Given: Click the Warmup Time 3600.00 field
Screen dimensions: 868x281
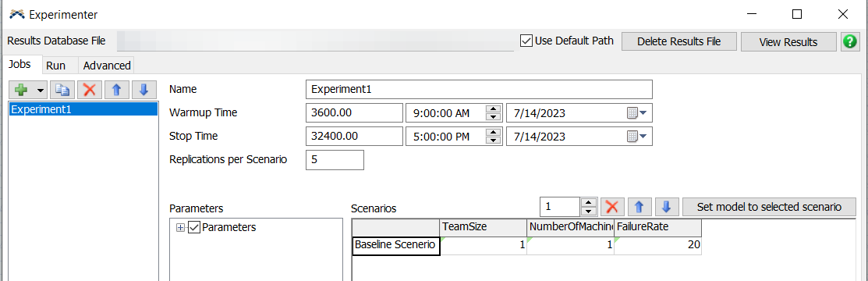Looking at the screenshot, I should [x=354, y=113].
